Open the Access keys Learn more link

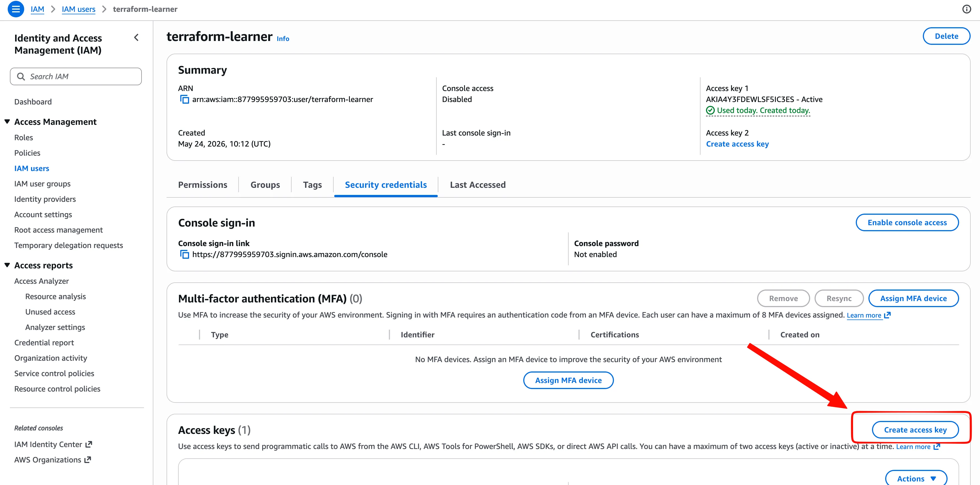[x=913, y=447]
